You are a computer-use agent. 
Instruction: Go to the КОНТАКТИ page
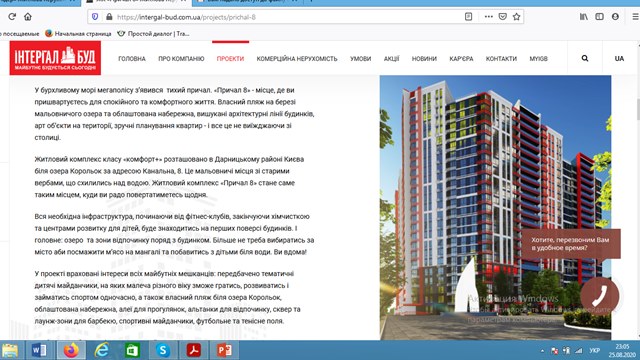[x=501, y=59]
